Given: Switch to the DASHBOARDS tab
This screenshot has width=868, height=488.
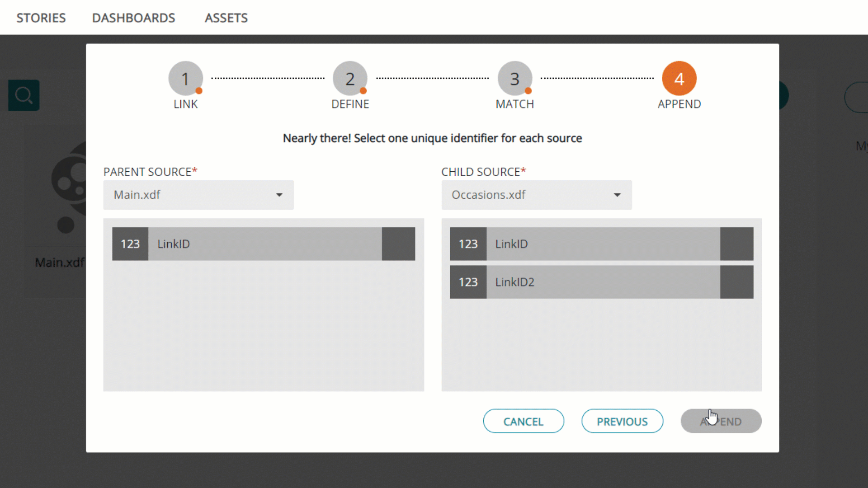Looking at the screenshot, I should click(x=133, y=18).
